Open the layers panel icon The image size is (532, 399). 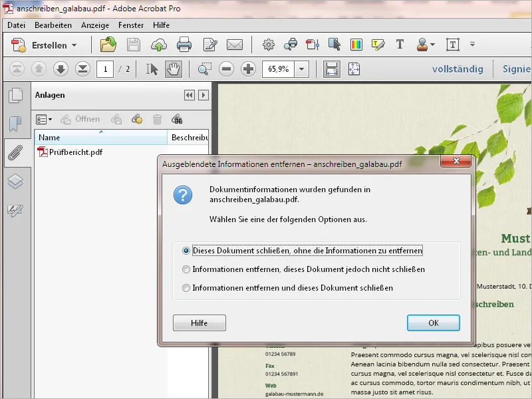pos(15,182)
